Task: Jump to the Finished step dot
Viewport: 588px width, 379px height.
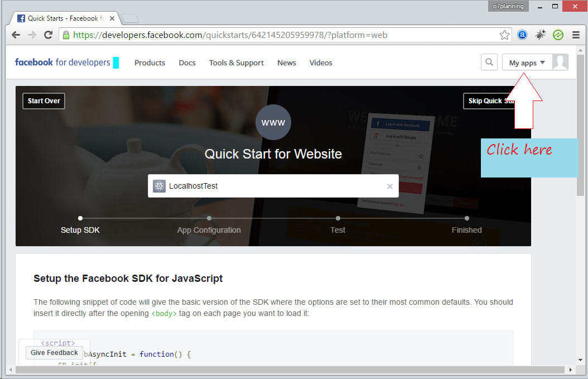Action: [466, 218]
